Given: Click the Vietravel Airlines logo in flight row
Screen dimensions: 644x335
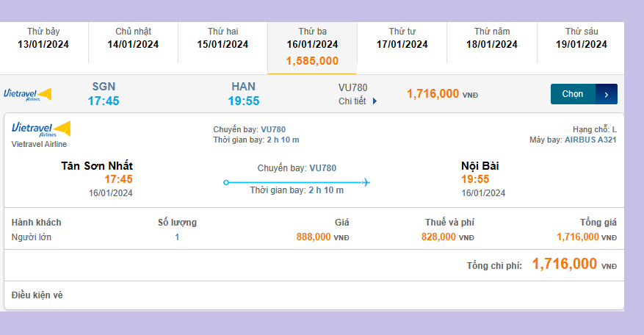Looking at the screenshot, I should (27, 94).
